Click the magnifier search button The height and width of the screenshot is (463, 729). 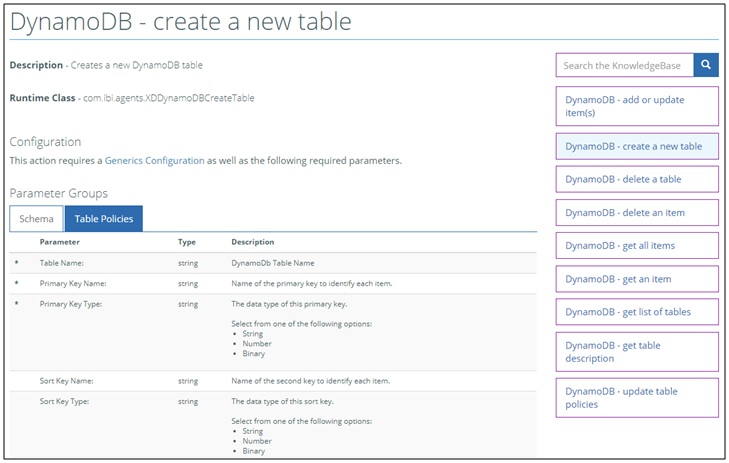click(x=706, y=65)
